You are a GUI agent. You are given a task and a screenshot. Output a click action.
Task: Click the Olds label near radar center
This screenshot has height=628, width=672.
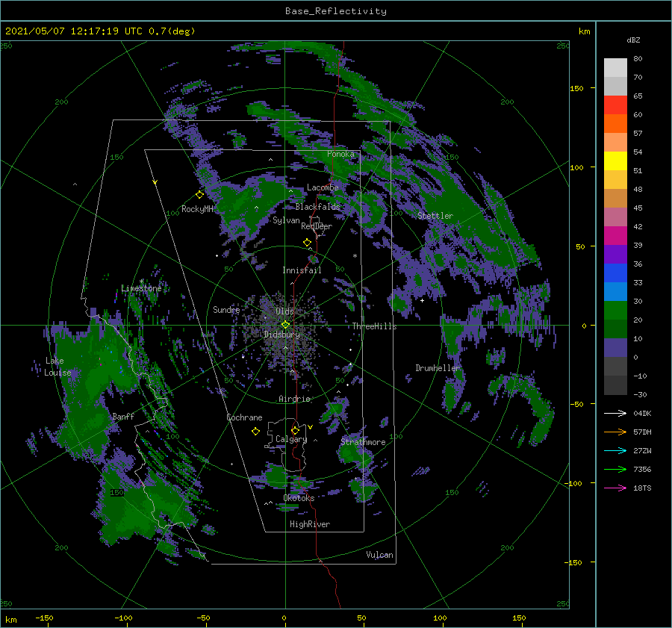(x=284, y=311)
